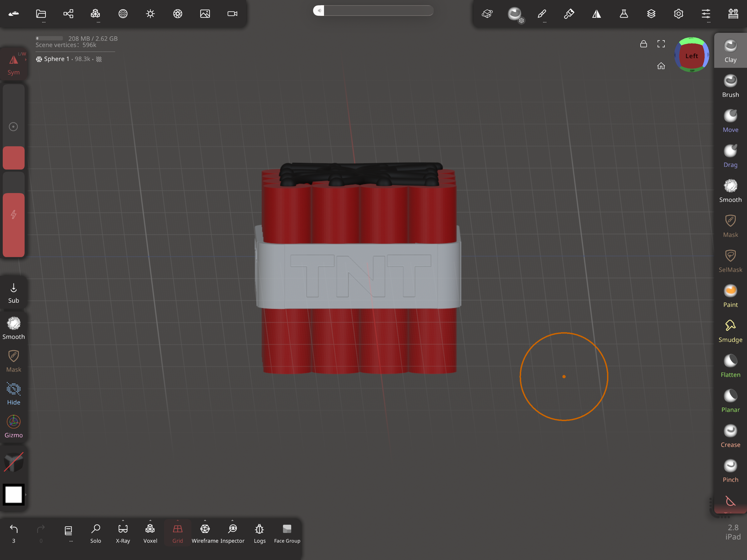Open the lighting settings menu
This screenshot has width=747, height=560.
[x=150, y=14]
